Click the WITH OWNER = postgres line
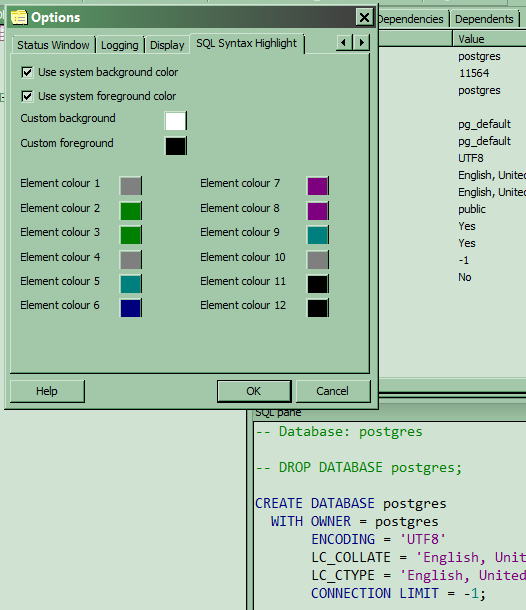 355,521
